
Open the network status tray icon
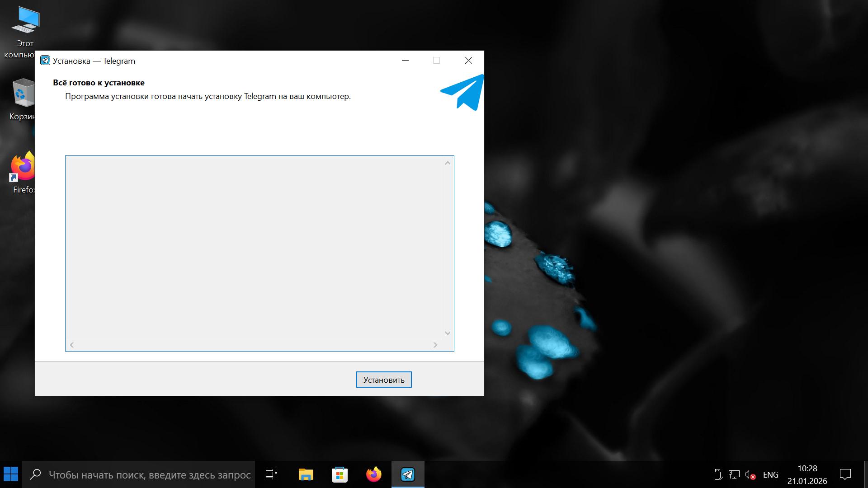[734, 475]
